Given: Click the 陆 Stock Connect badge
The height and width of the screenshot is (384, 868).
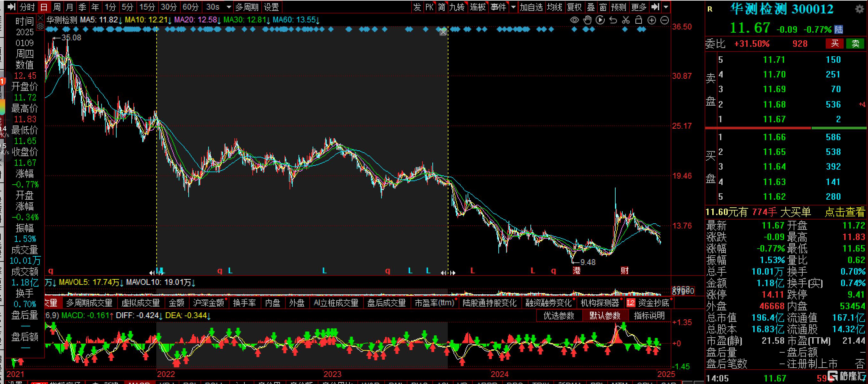Looking at the screenshot, I should [x=839, y=30].
